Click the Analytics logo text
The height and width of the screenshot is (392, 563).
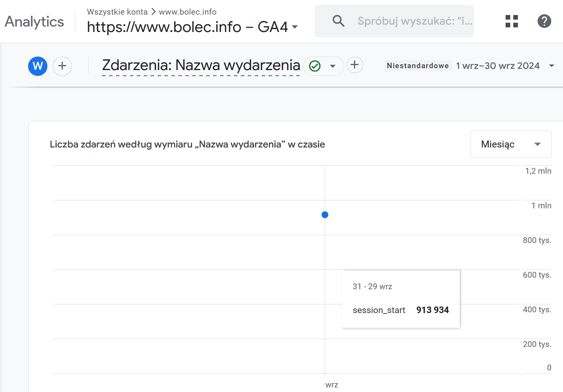pos(34,22)
